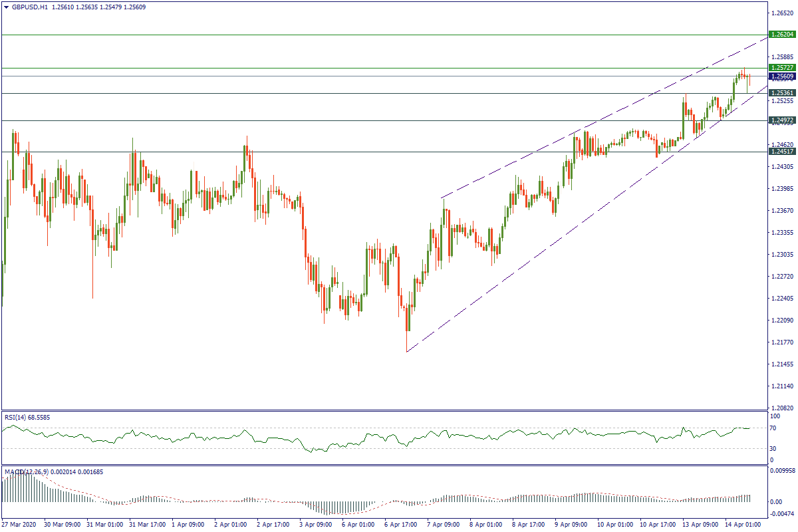Click the triangle arrow beside GBPUSD,H1 title
The image size is (798, 532).
pyautogui.click(x=6, y=7)
